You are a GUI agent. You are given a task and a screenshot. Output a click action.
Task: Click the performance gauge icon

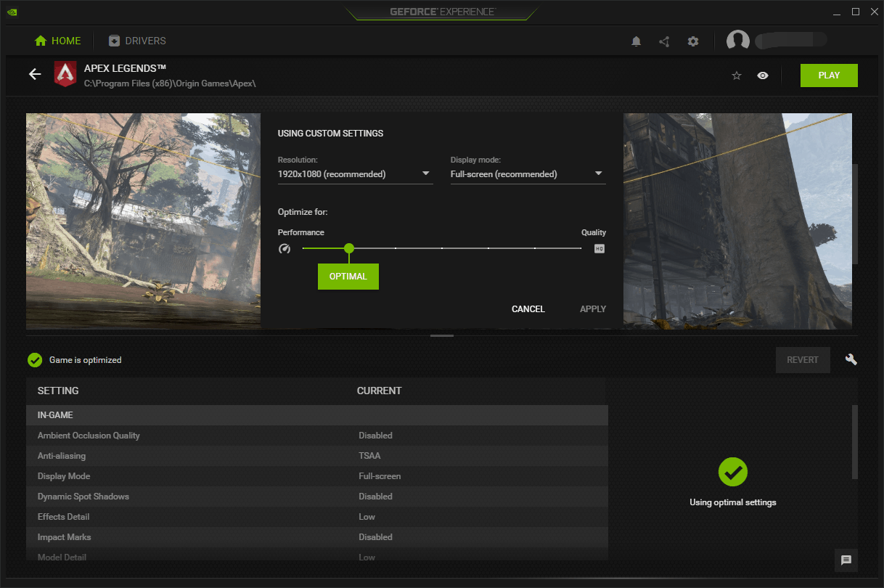tap(285, 248)
